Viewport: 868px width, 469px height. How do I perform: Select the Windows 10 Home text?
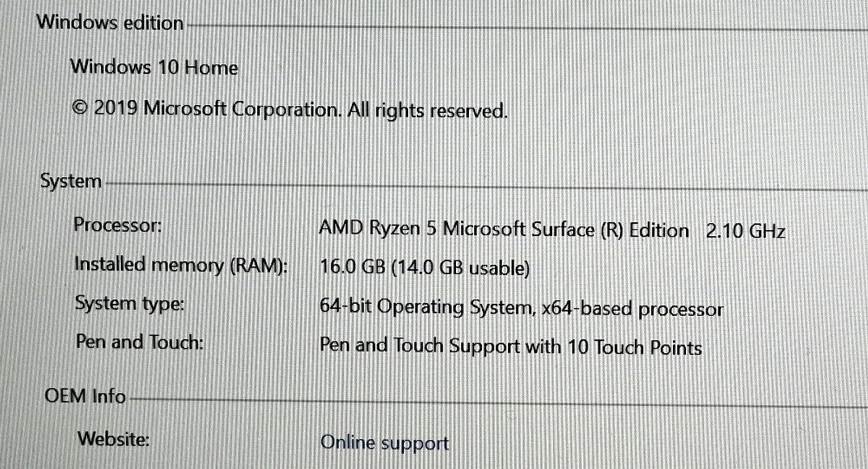(x=154, y=68)
